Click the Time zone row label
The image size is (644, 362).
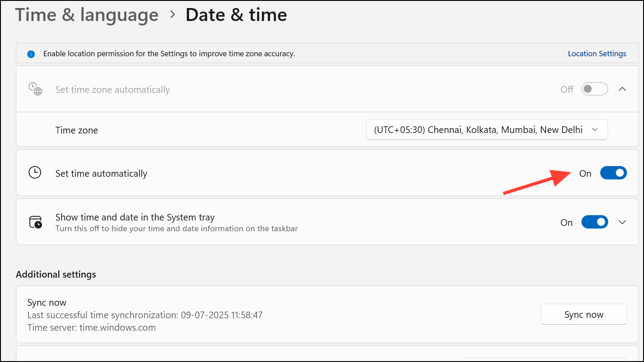(76, 130)
